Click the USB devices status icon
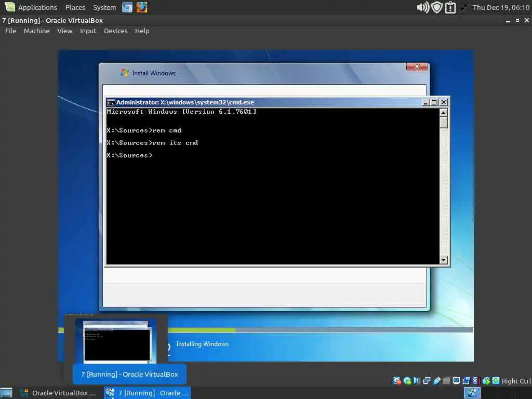This screenshot has height=399, width=532. pos(437,381)
